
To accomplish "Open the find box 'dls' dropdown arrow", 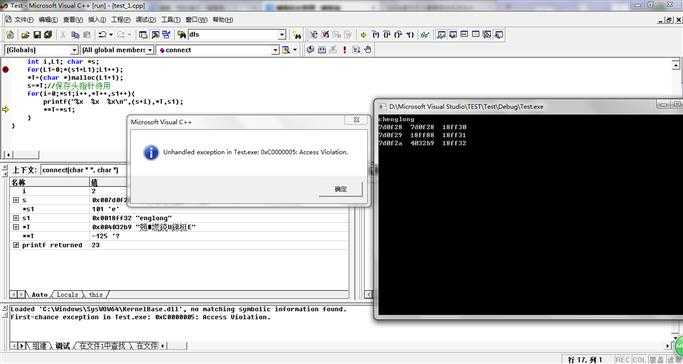I will pos(282,35).
